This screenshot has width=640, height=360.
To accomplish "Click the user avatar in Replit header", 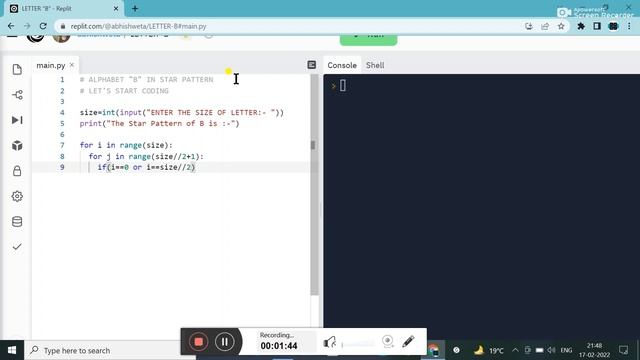I will pos(62,38).
